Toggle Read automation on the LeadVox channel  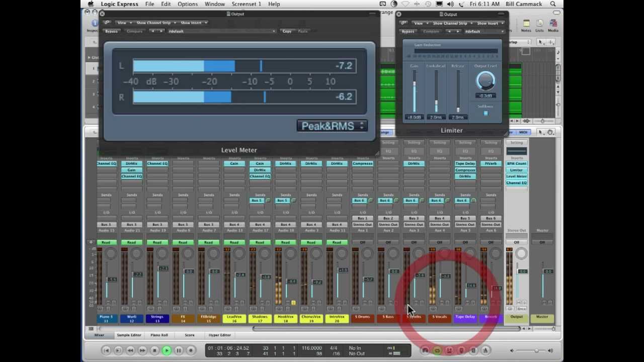234,242
